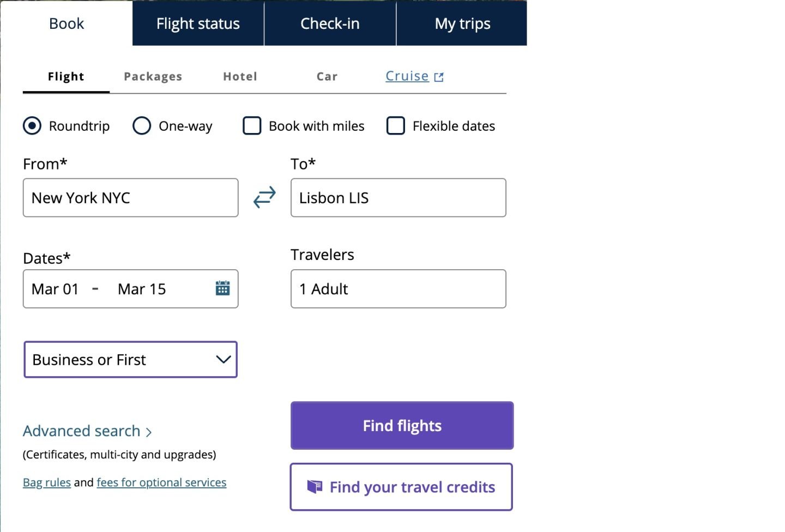Open the calendar date picker icon
785x532 pixels.
(222, 288)
